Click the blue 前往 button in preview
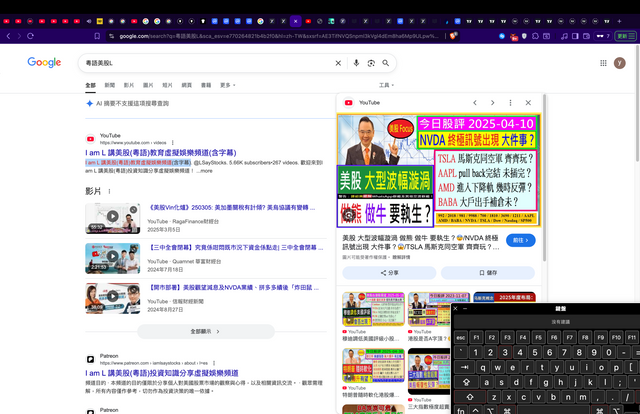 (520, 240)
